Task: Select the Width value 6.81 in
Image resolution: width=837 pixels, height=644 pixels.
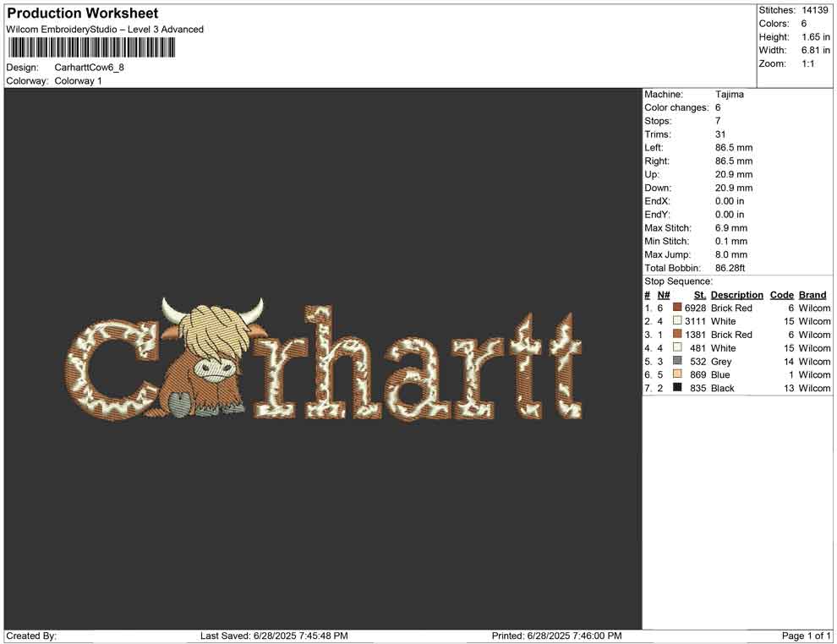Action: [x=816, y=50]
